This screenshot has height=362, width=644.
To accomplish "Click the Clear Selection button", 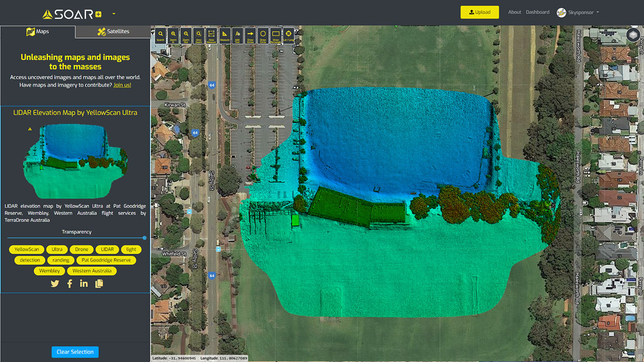I will coord(75,352).
